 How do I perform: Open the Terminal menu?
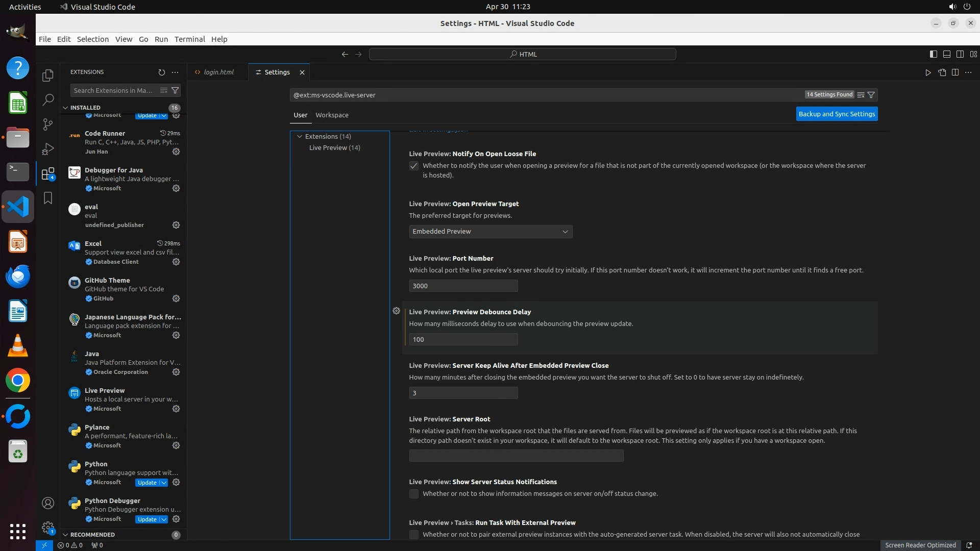pyautogui.click(x=189, y=39)
